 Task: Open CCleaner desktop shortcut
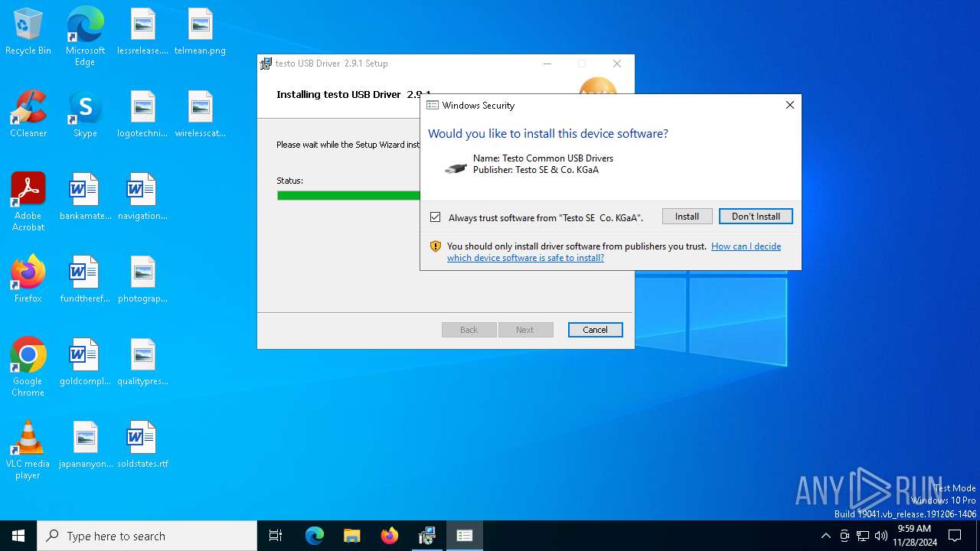pos(28,115)
